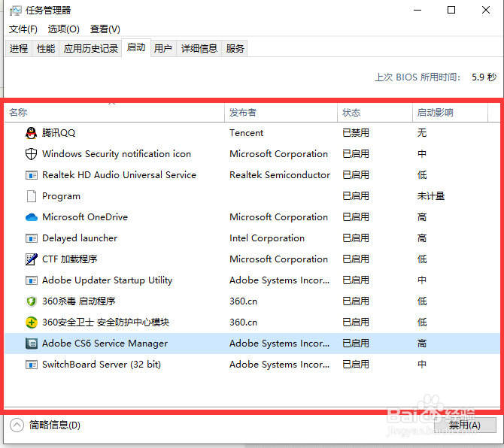Viewport: 504px width, 448px height.
Task: Select the Realtek HD Audio Universal Service row
Action: [x=119, y=175]
